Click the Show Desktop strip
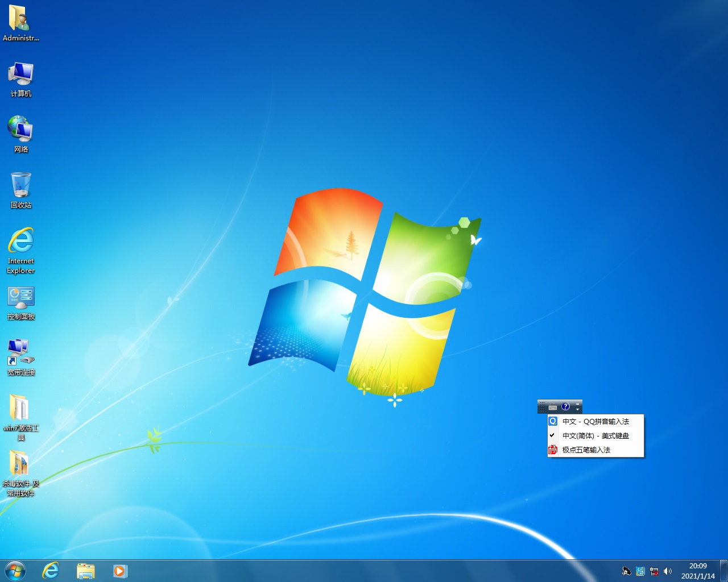The image size is (728, 582). coord(723,571)
